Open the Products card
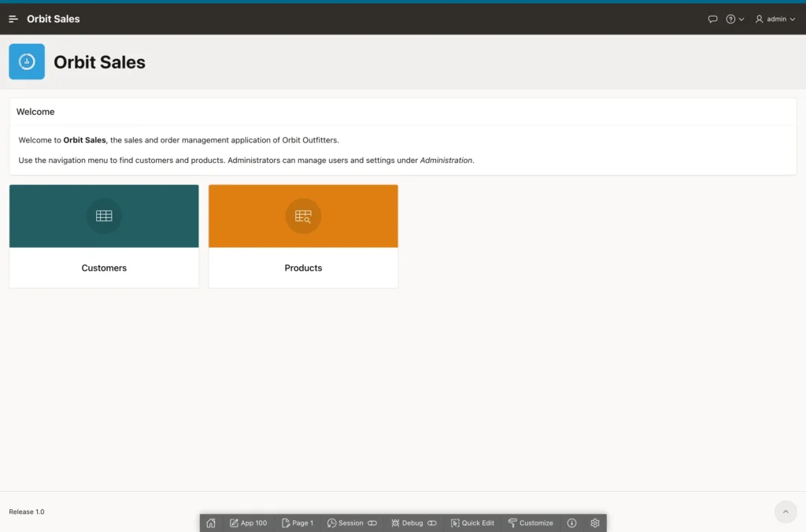806x532 pixels. [x=303, y=236]
